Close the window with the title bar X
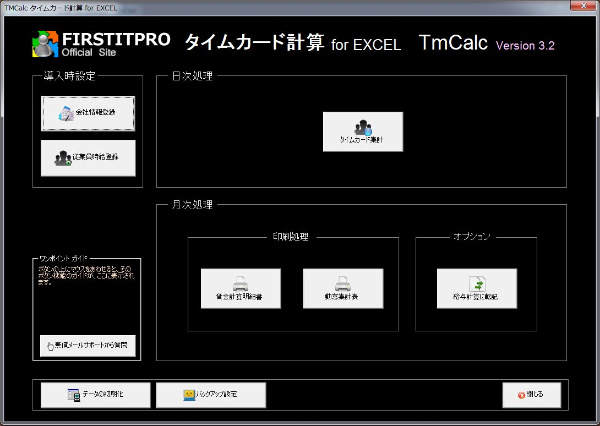The width and height of the screenshot is (600, 426). point(583,5)
